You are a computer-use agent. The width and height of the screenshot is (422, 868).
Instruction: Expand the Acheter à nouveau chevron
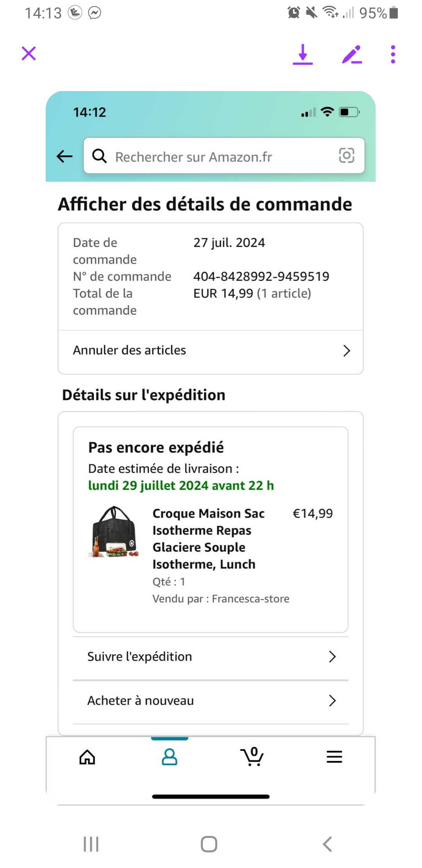[x=332, y=701]
